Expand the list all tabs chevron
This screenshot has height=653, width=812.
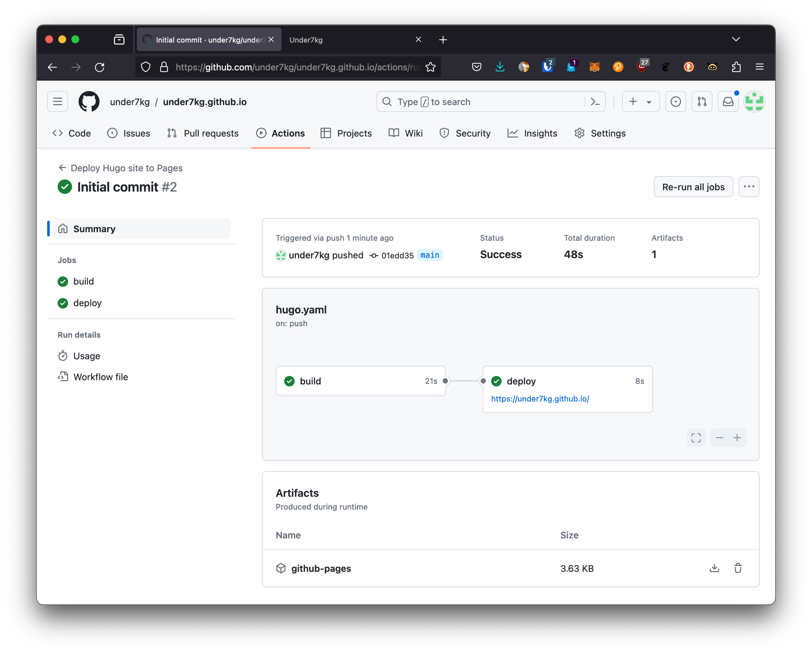735,39
